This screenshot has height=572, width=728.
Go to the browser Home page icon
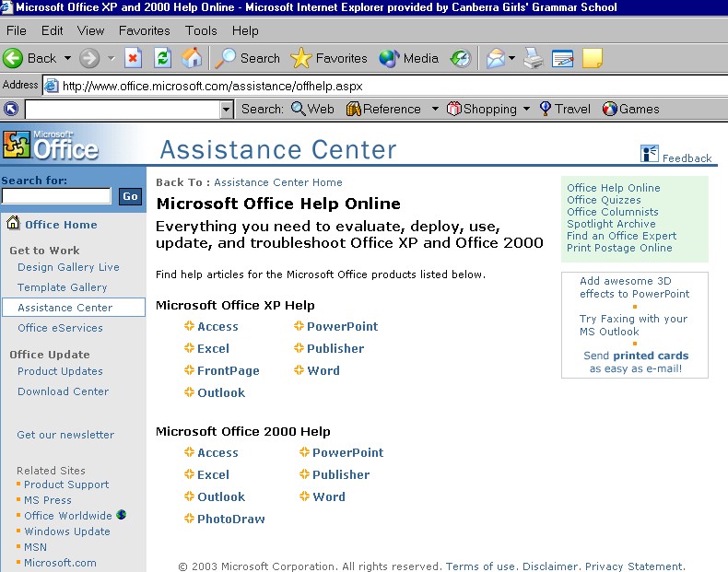click(x=192, y=58)
